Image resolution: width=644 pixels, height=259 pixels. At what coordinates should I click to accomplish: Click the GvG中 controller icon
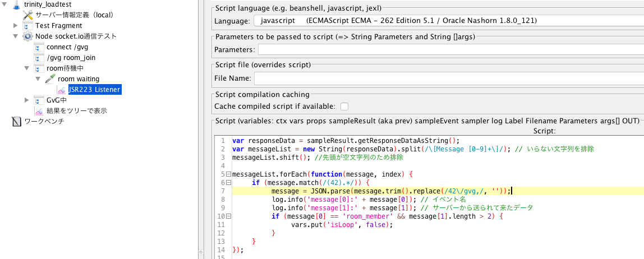(39, 100)
